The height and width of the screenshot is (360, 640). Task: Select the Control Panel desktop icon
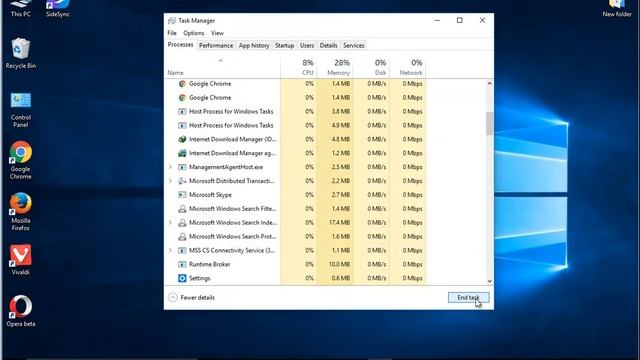pyautogui.click(x=20, y=109)
